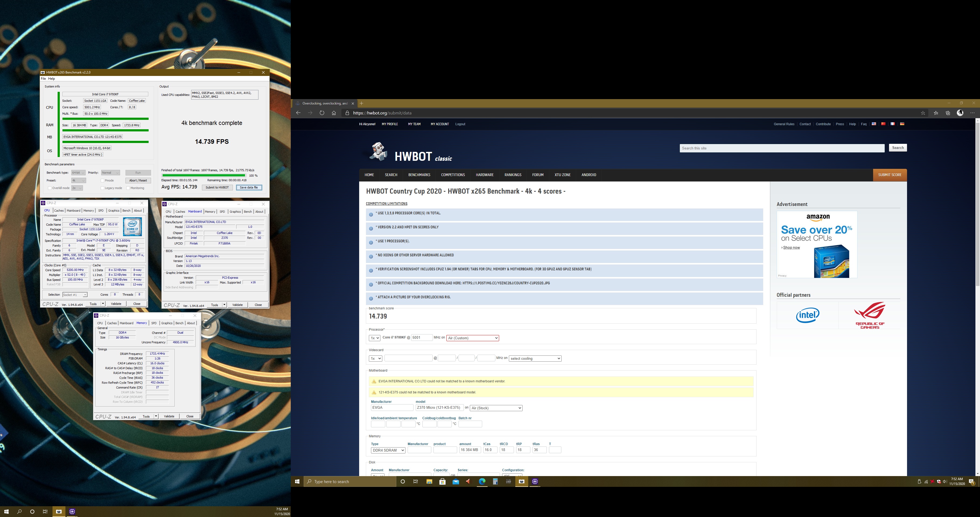This screenshot has width=980, height=517.
Task: Click the browser address bar URL
Action: point(382,113)
